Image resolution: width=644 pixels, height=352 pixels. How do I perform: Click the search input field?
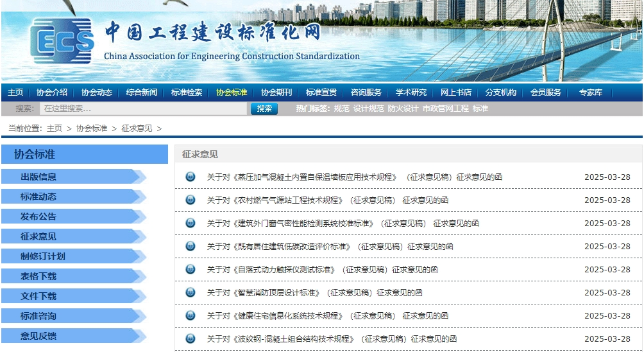(143, 109)
